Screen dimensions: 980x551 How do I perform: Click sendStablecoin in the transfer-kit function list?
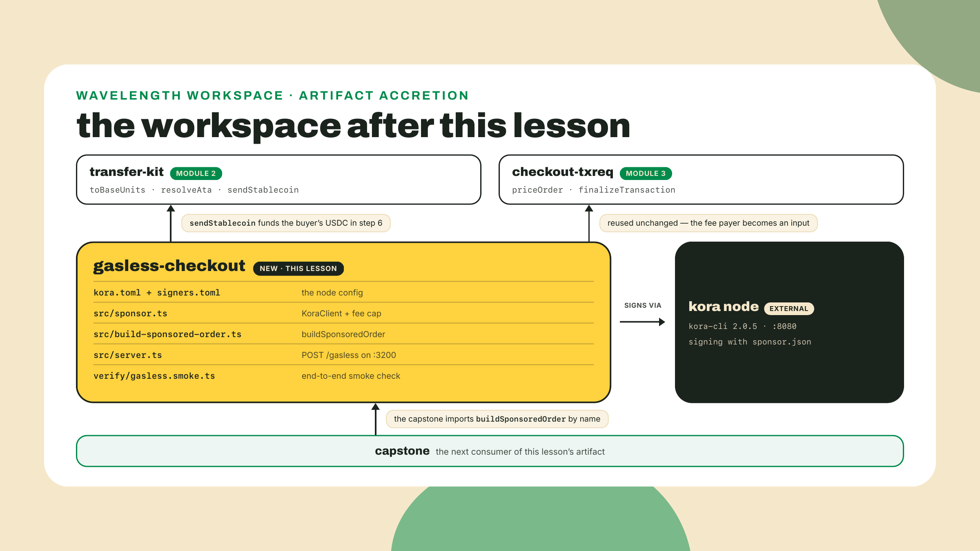(x=263, y=190)
